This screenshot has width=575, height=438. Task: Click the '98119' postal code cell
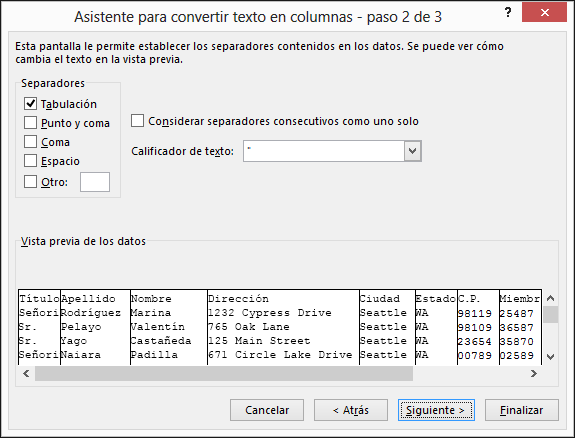(x=475, y=314)
